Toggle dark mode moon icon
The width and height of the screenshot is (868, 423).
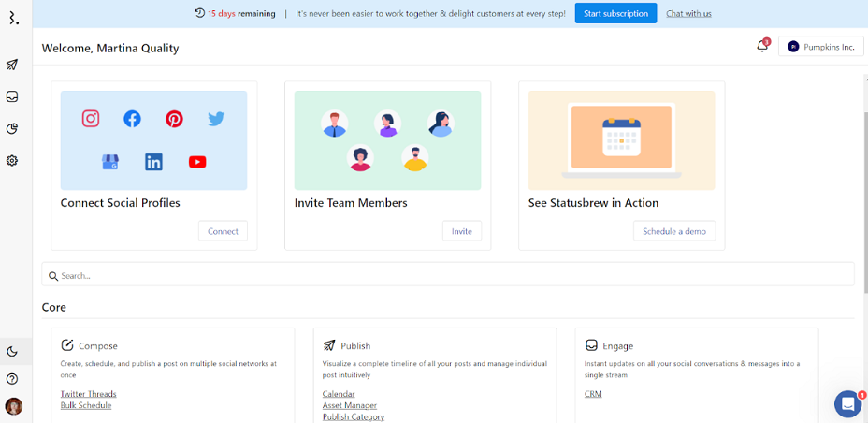click(x=12, y=351)
